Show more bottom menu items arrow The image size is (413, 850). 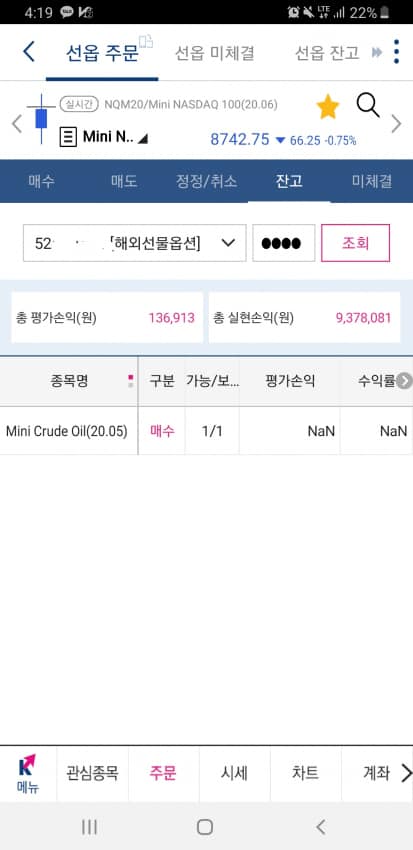pos(406,773)
